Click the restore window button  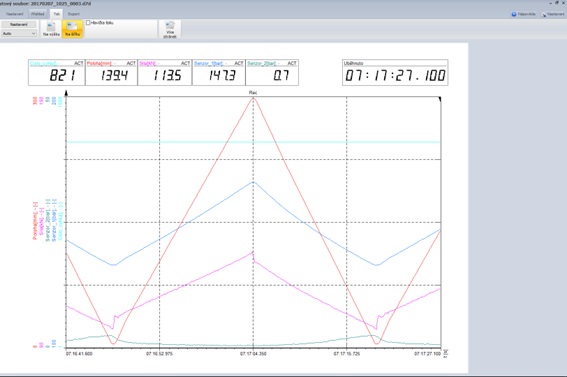point(557,3)
